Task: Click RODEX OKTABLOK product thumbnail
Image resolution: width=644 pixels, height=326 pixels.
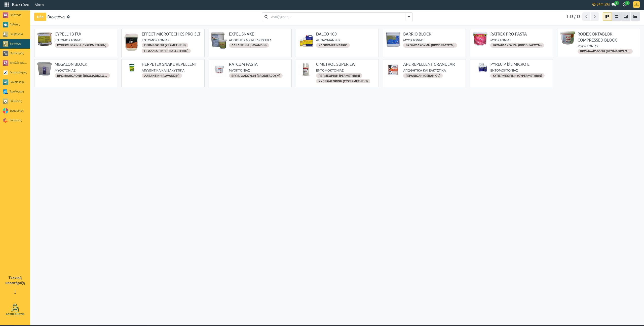Action: click(567, 38)
